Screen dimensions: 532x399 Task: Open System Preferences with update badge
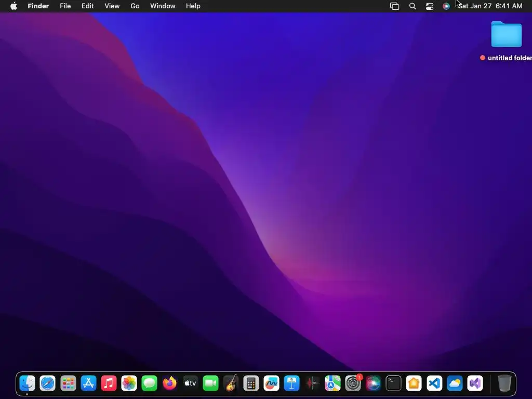tap(353, 383)
